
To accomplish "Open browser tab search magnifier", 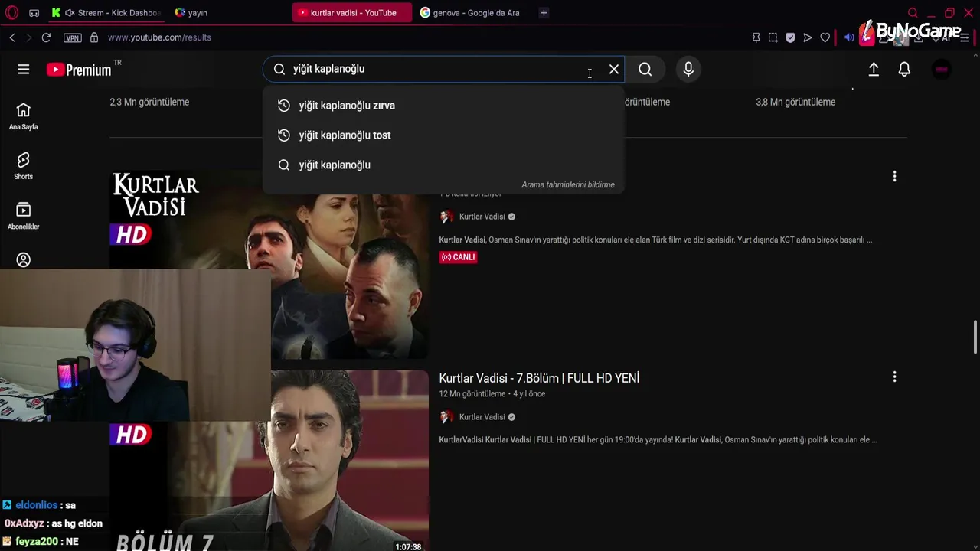I will [913, 13].
